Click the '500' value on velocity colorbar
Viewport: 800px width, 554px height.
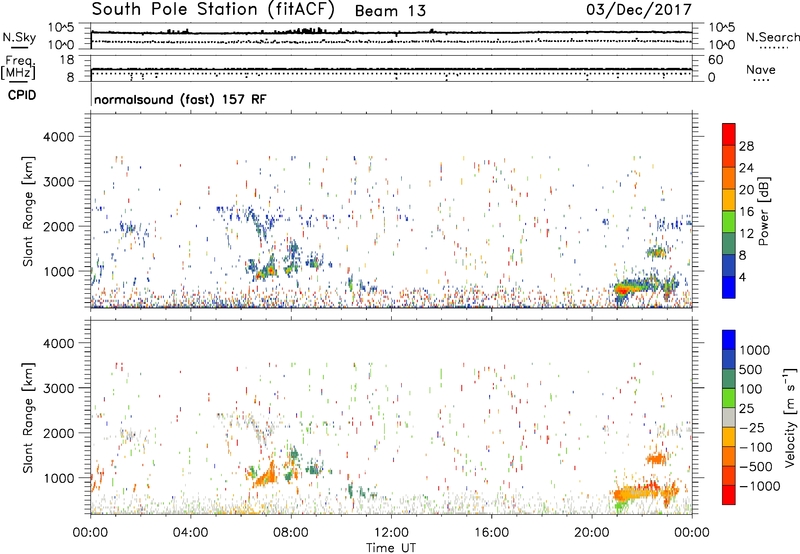(x=753, y=369)
